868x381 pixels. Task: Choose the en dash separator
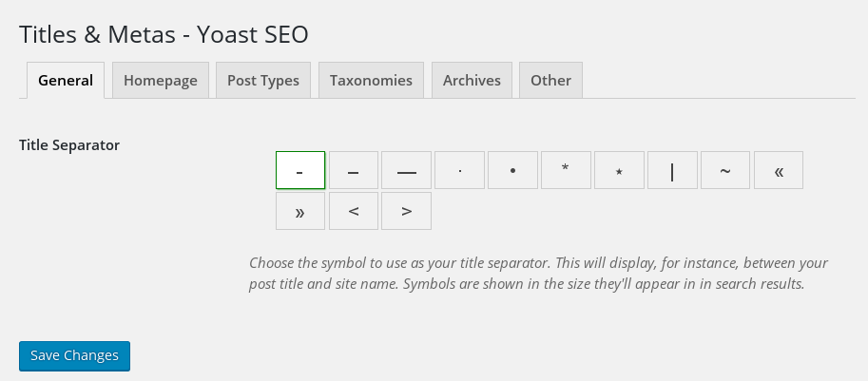353,170
